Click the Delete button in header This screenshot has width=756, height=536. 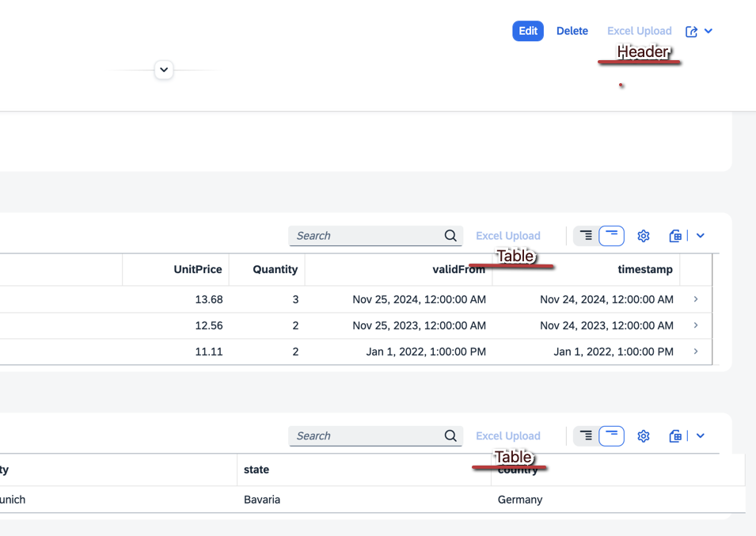(x=572, y=31)
